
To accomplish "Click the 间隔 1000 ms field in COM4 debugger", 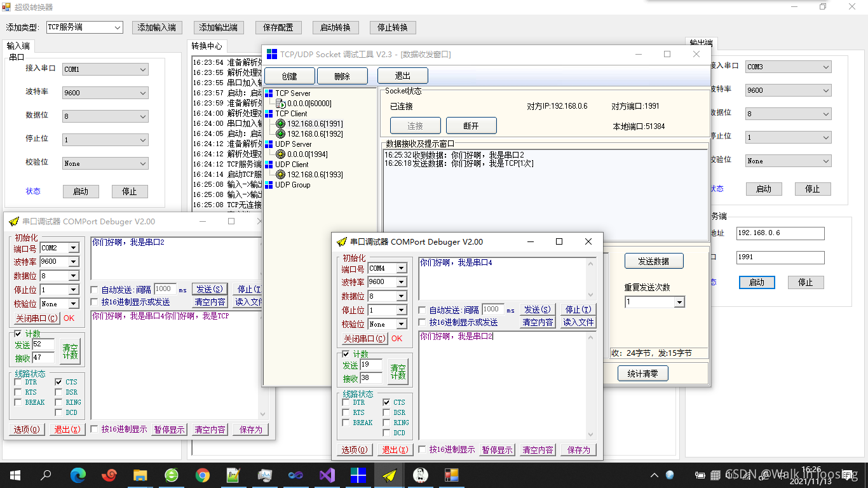I will coord(492,309).
